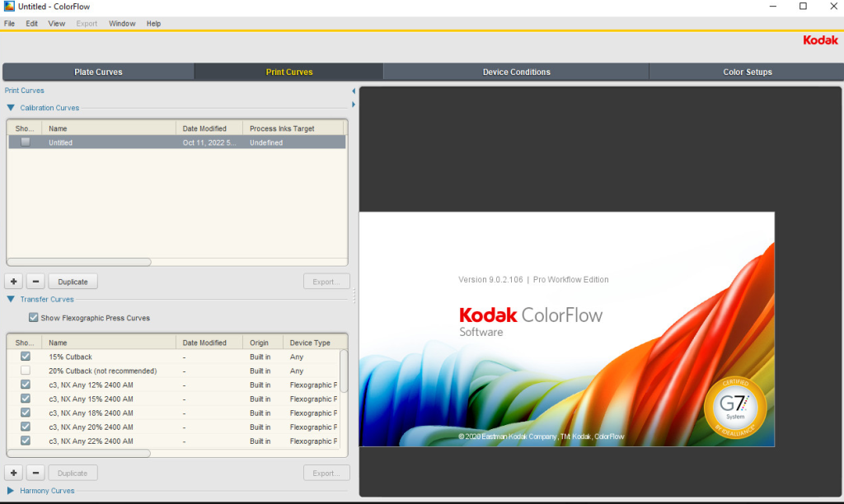Switch to the Plate Curves tab
Image resolution: width=844 pixels, height=504 pixels.
[x=98, y=72]
